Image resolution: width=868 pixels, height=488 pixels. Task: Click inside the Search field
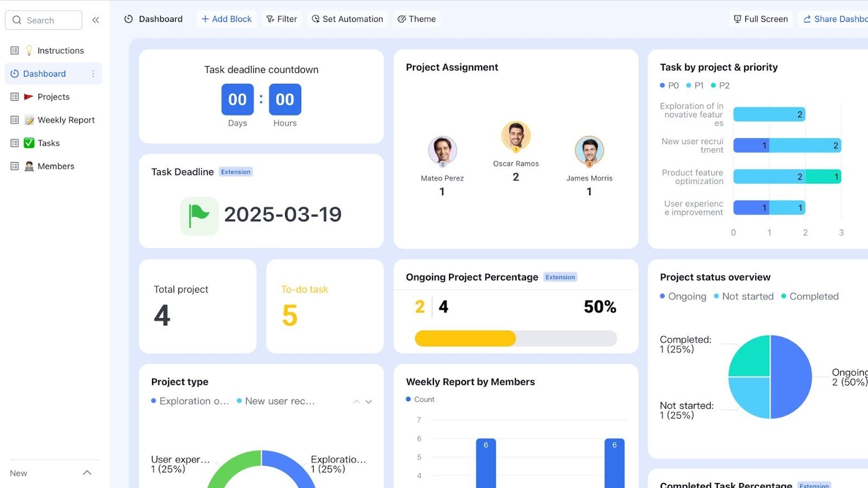click(43, 20)
